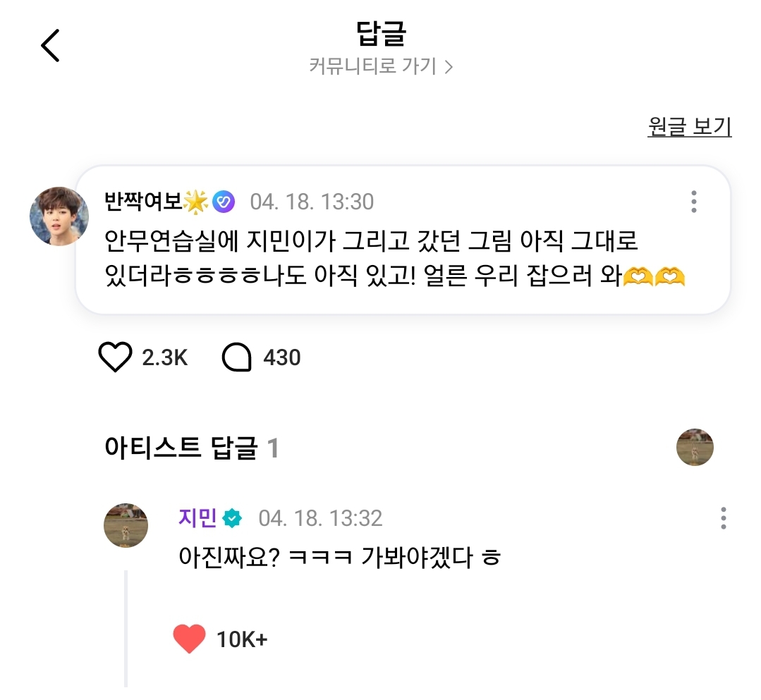This screenshot has width=761, height=700.
Task: Open the three-dot menu on 반짝여보's post
Action: (x=694, y=202)
